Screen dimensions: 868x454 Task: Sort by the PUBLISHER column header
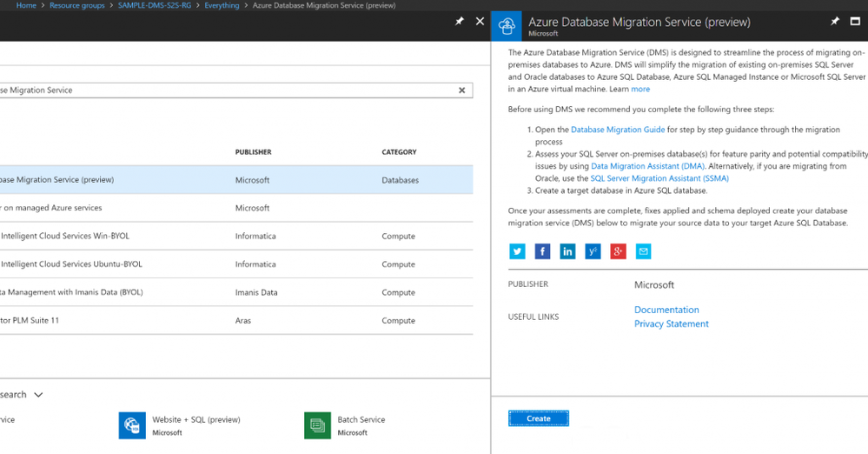tap(253, 152)
